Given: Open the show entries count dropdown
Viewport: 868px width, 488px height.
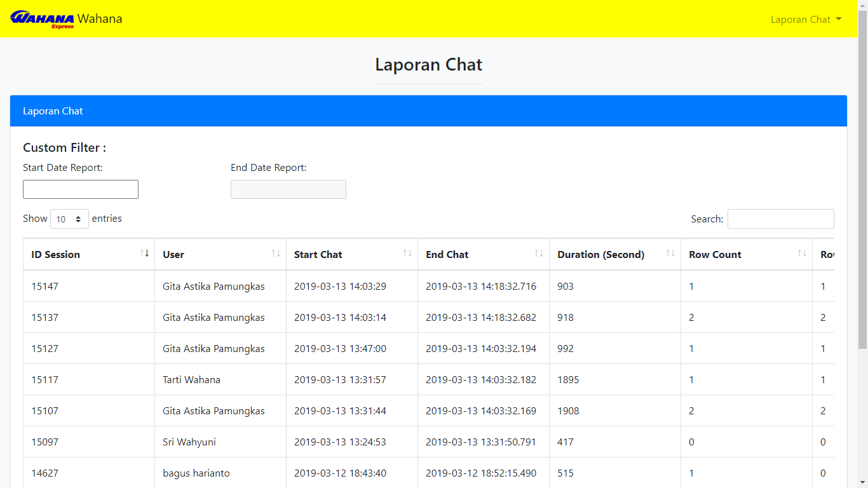Looking at the screenshot, I should click(x=69, y=219).
